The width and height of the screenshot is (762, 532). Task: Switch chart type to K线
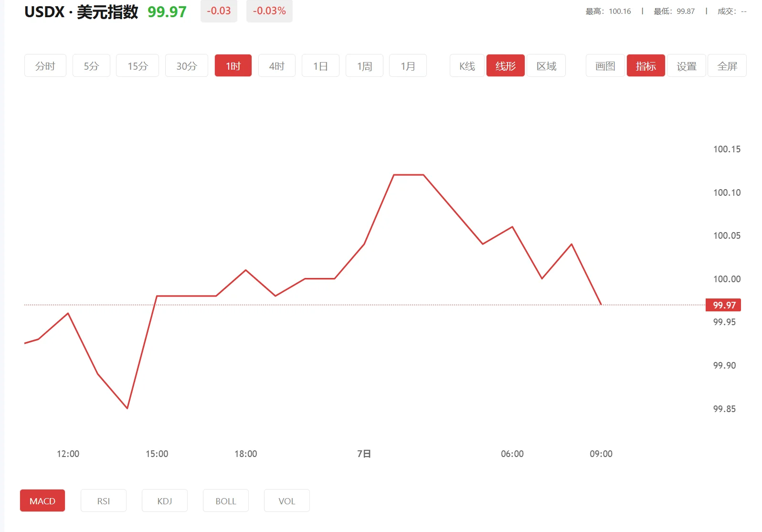coord(467,66)
